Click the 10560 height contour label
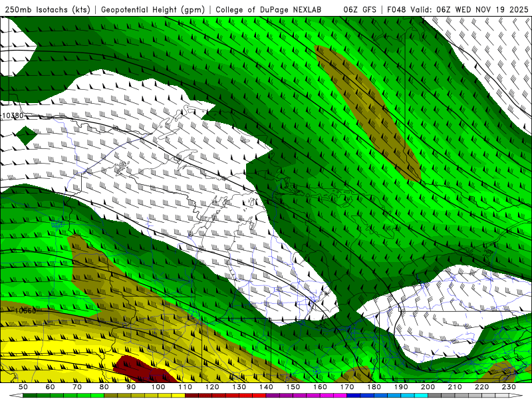532x399 pixels. [x=25, y=311]
